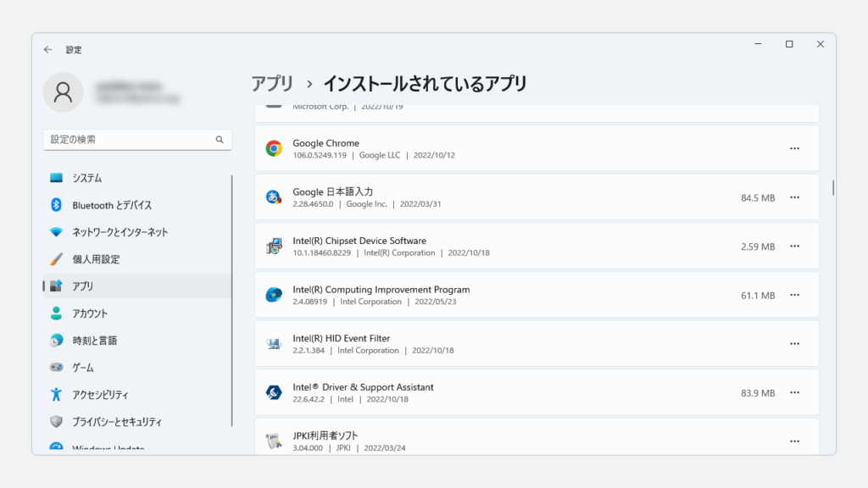The image size is (868, 488).
Task: Go to Bluetooth とデバイス settings
Action: point(112,205)
